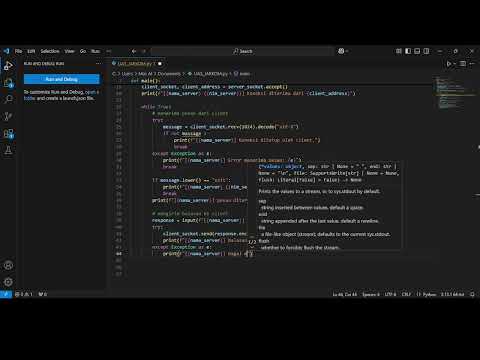Change encoding via UTF-8 status item

[390, 294]
